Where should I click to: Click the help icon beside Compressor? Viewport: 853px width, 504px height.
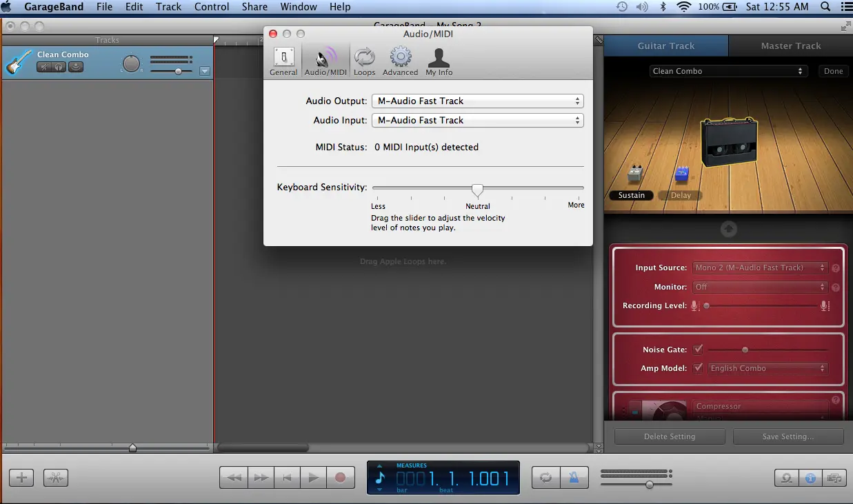coord(836,400)
